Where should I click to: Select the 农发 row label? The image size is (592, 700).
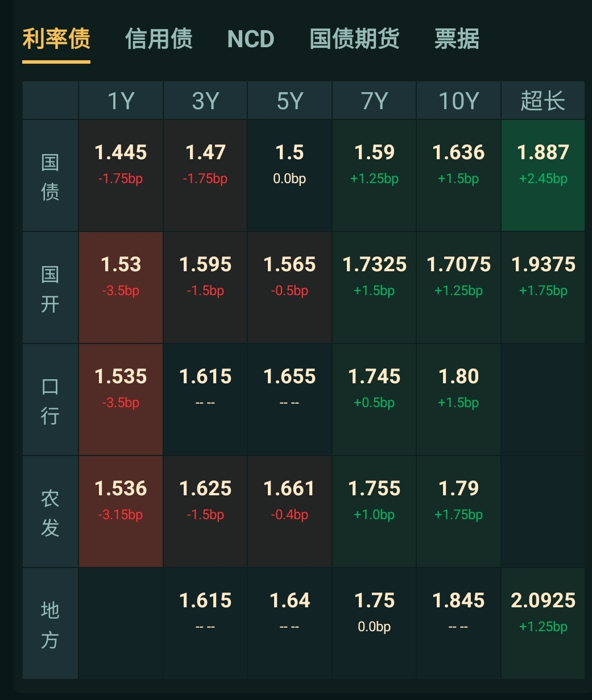click(x=50, y=512)
